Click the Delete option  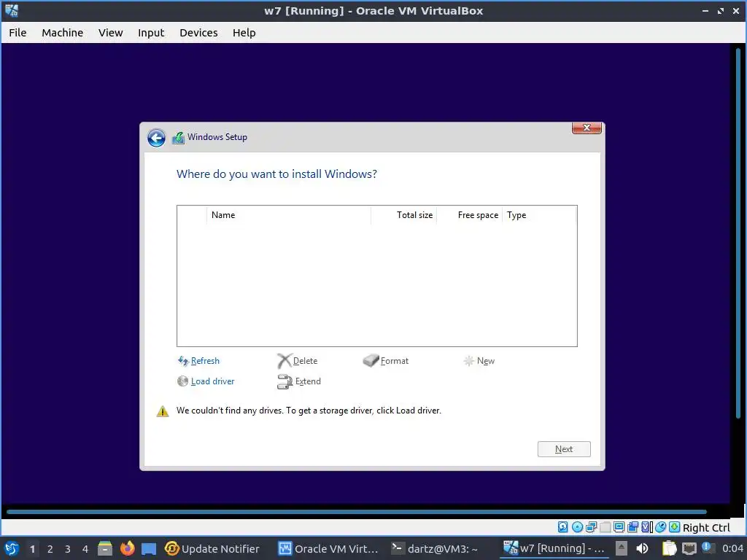click(306, 361)
